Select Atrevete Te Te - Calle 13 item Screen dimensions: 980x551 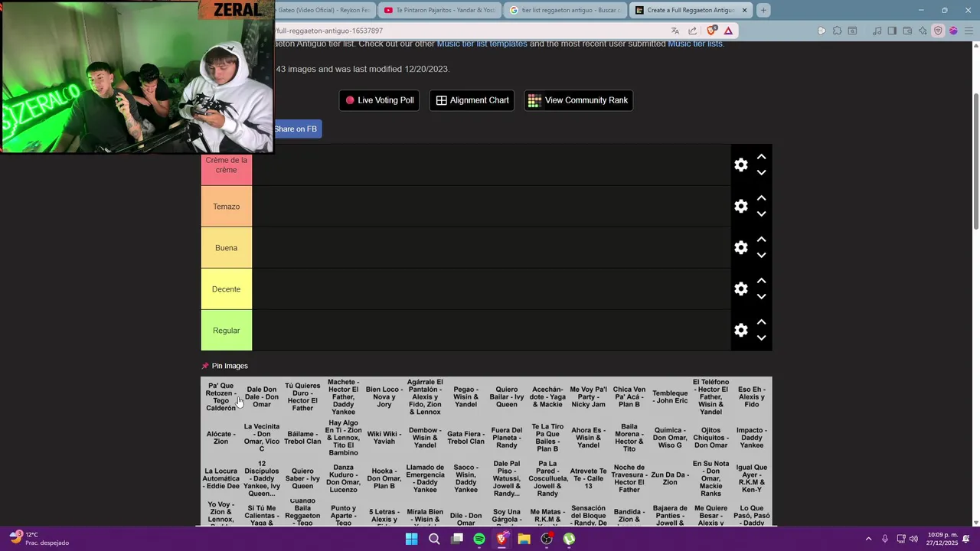click(588, 478)
